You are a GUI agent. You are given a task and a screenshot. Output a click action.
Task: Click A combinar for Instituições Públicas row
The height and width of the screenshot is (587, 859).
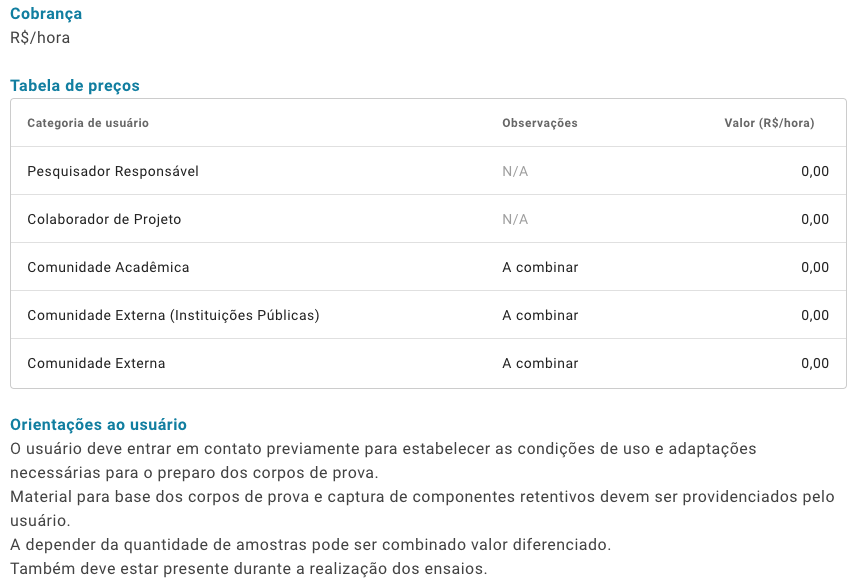(540, 316)
